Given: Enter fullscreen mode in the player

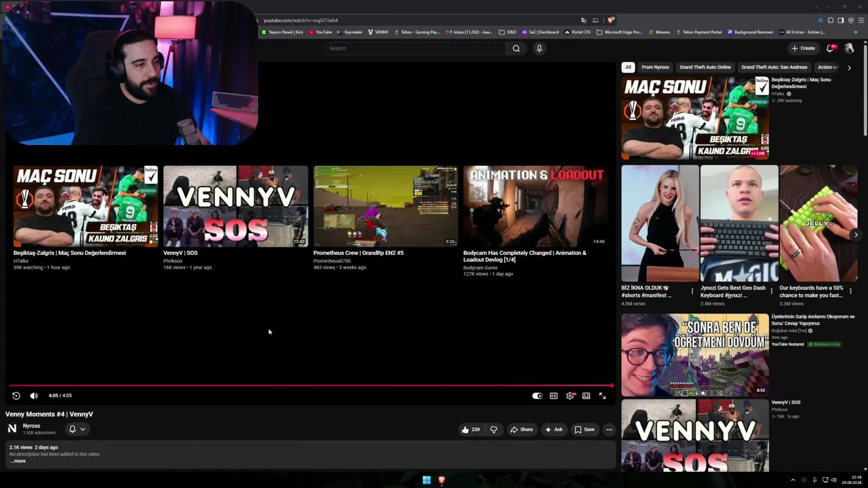Looking at the screenshot, I should [602, 396].
